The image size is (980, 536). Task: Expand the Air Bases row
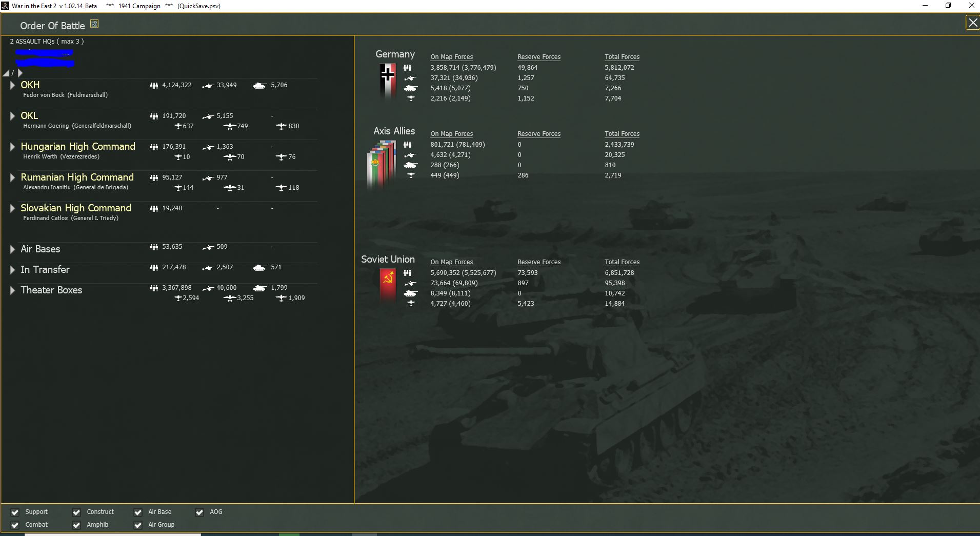click(x=12, y=249)
